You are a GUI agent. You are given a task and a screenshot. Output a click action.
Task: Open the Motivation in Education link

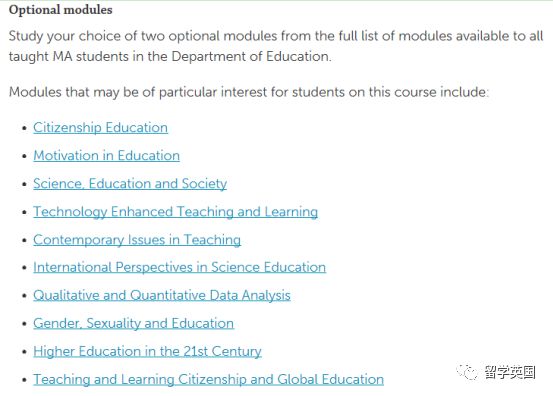tap(107, 156)
